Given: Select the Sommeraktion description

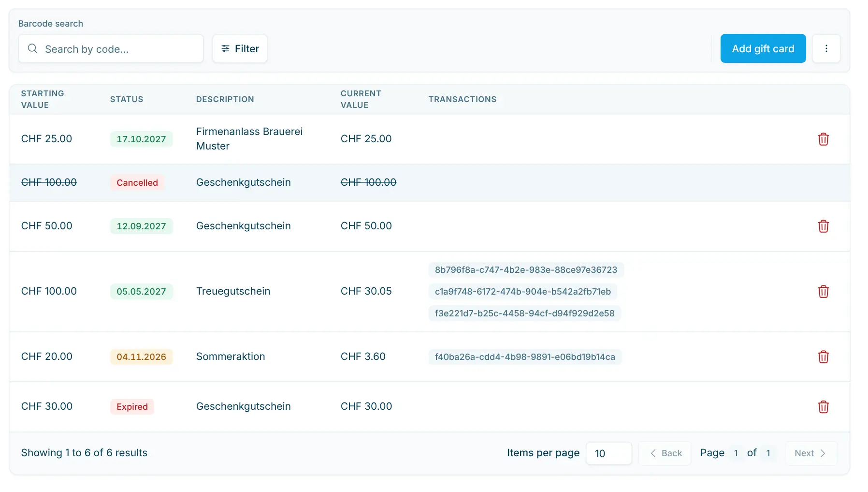Looking at the screenshot, I should tap(231, 357).
